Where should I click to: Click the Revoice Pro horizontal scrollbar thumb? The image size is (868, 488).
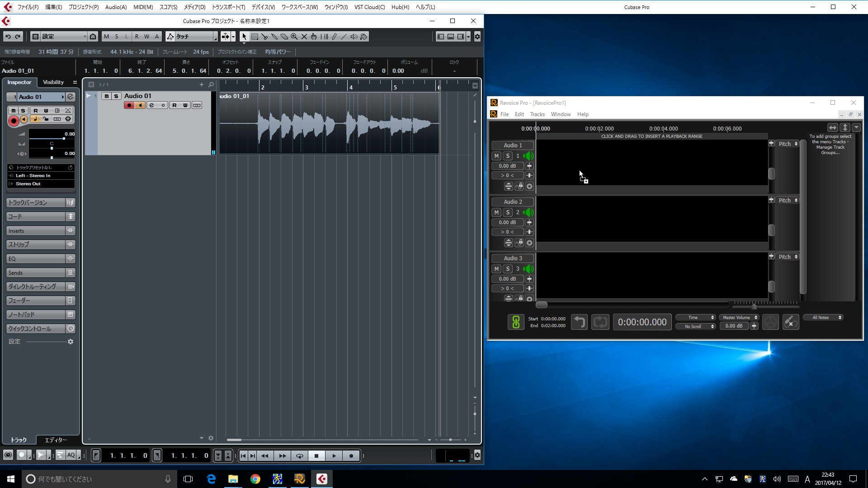542,305
